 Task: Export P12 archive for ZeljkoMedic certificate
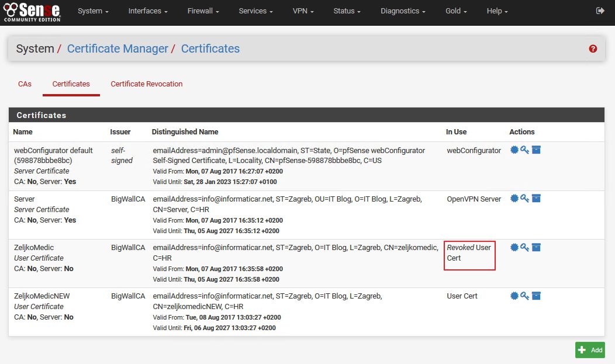coord(536,247)
